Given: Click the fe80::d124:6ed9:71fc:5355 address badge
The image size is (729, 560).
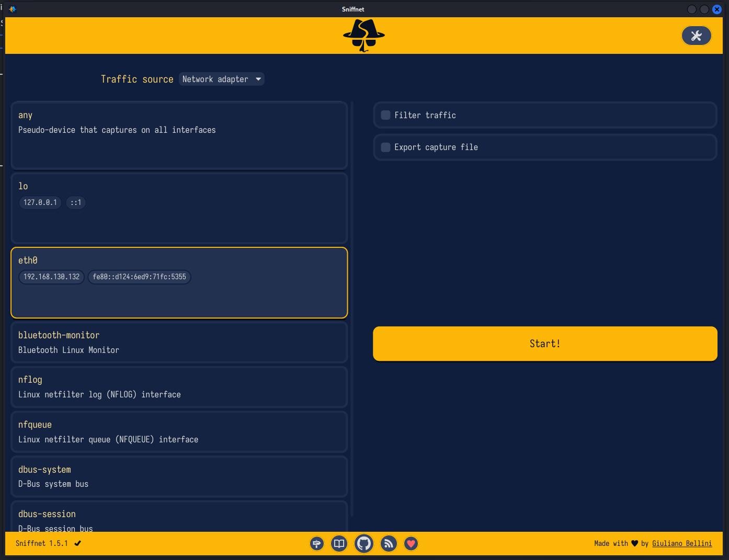Looking at the screenshot, I should tap(140, 277).
